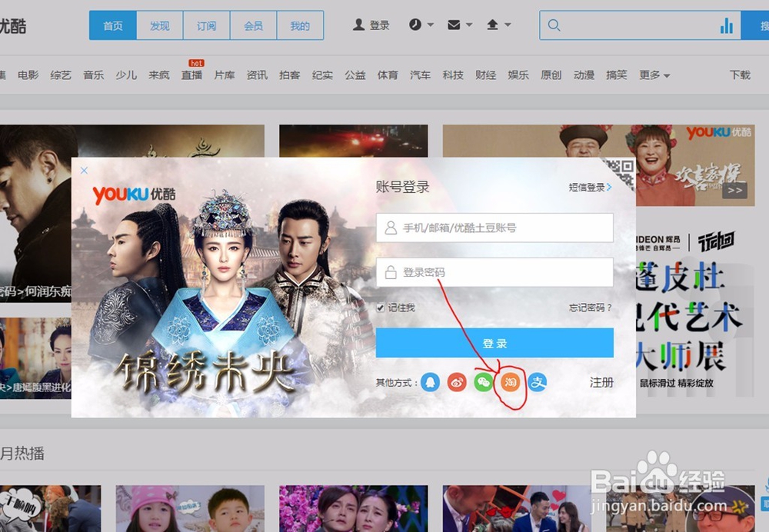
Task: Open the watch history clock icon
Action: 415,25
